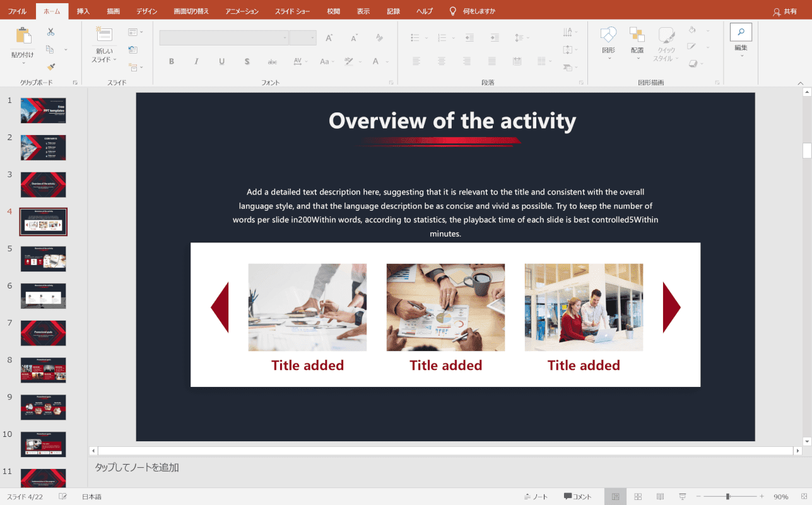The height and width of the screenshot is (505, 812).
Task: Open the File (ファイル) tab
Action: point(17,11)
